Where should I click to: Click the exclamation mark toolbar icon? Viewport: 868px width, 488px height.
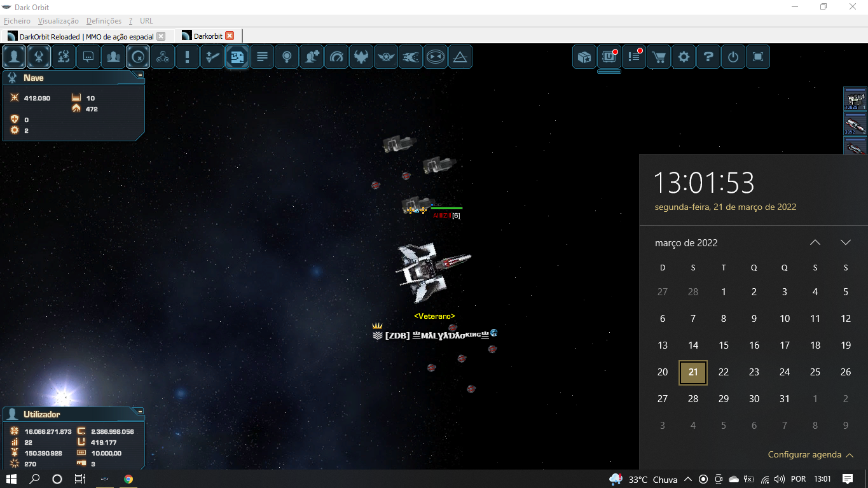[188, 57]
